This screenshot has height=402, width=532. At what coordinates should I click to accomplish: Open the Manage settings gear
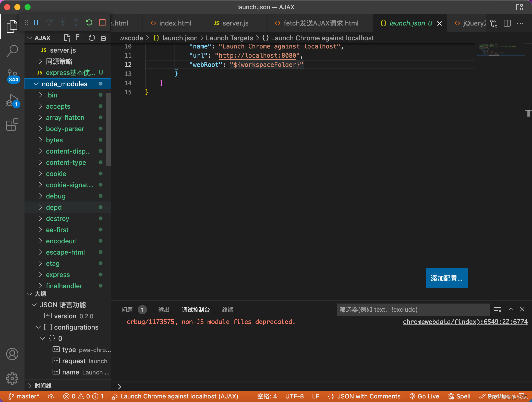coord(12,378)
